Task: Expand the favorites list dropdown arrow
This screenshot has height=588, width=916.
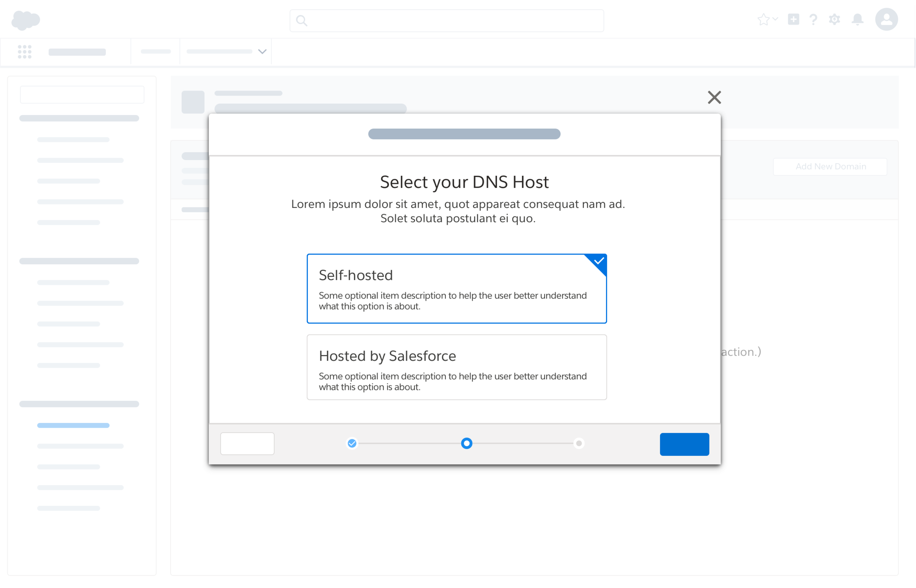Action: point(775,18)
